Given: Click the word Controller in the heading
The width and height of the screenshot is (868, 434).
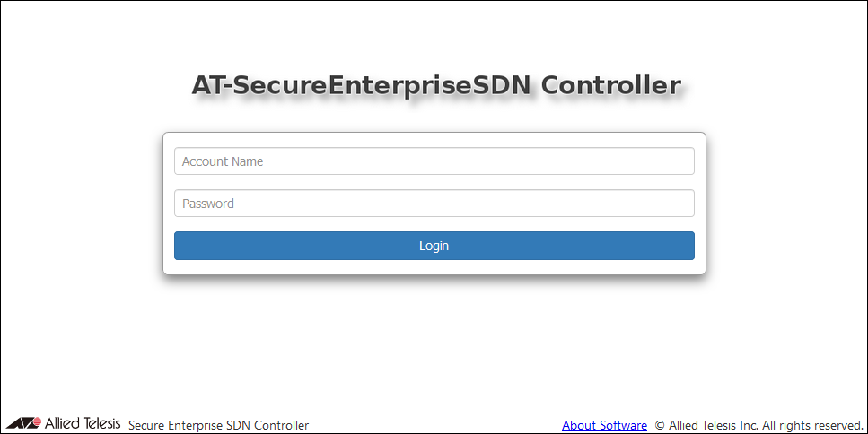Looking at the screenshot, I should click(610, 85).
